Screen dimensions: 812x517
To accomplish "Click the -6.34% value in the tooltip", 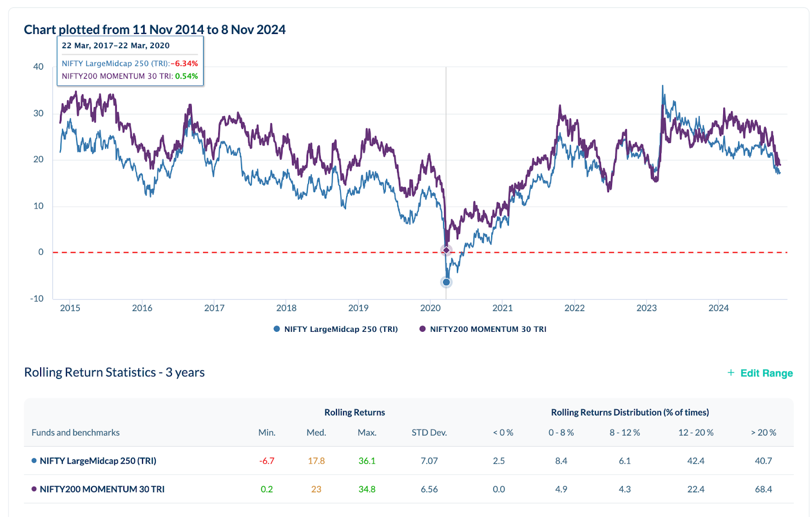I will (185, 63).
